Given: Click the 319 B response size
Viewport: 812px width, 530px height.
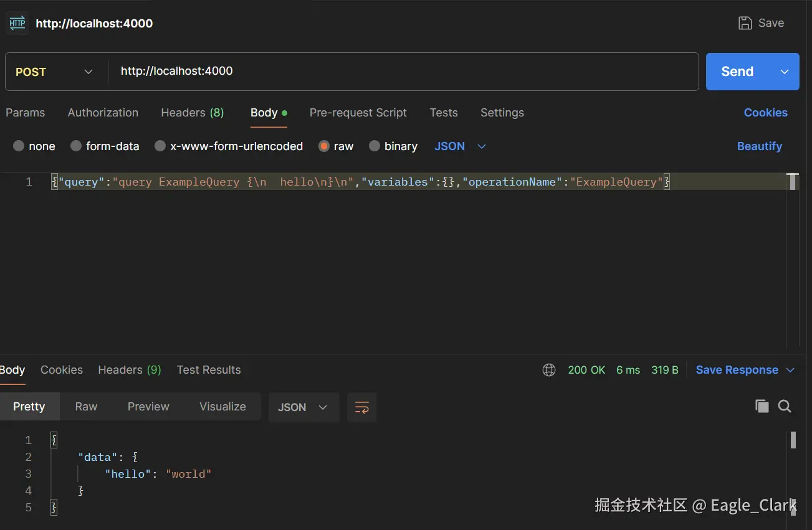Looking at the screenshot, I should click(x=665, y=370).
